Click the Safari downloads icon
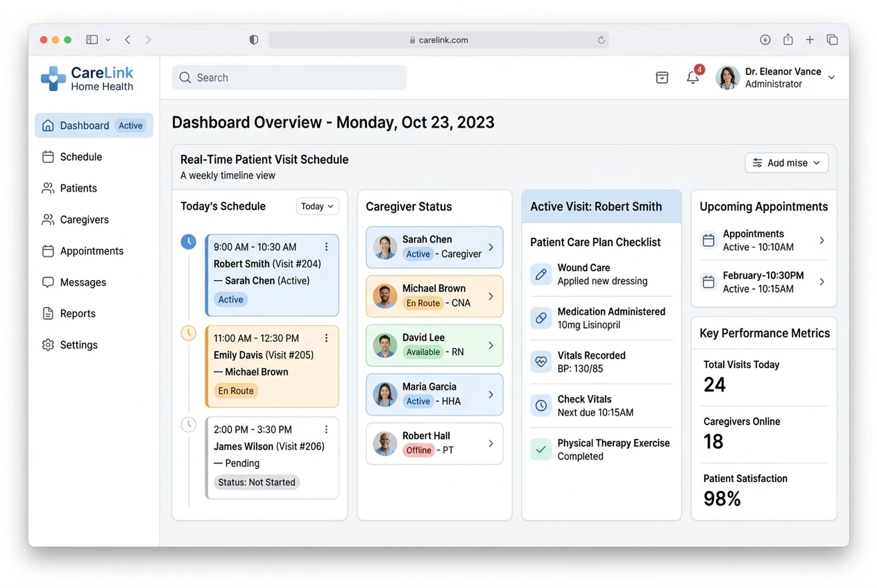 765,39
